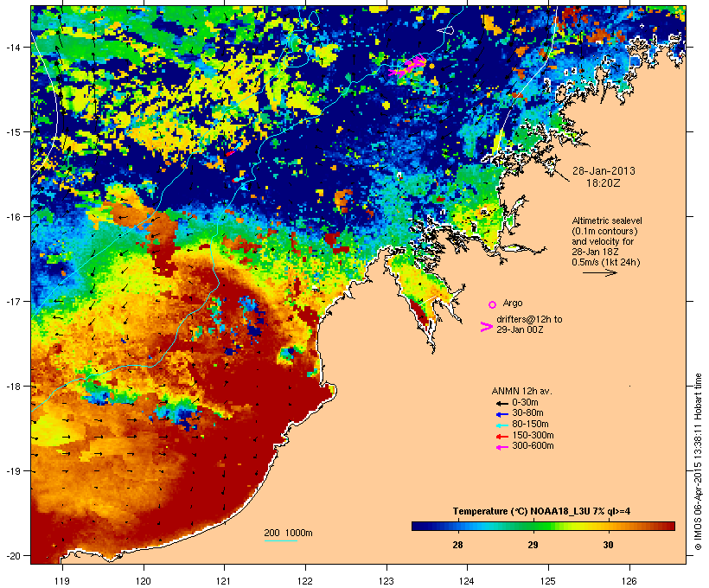
Task: Click the ANMN 12h av. legend heading
Action: point(521,391)
